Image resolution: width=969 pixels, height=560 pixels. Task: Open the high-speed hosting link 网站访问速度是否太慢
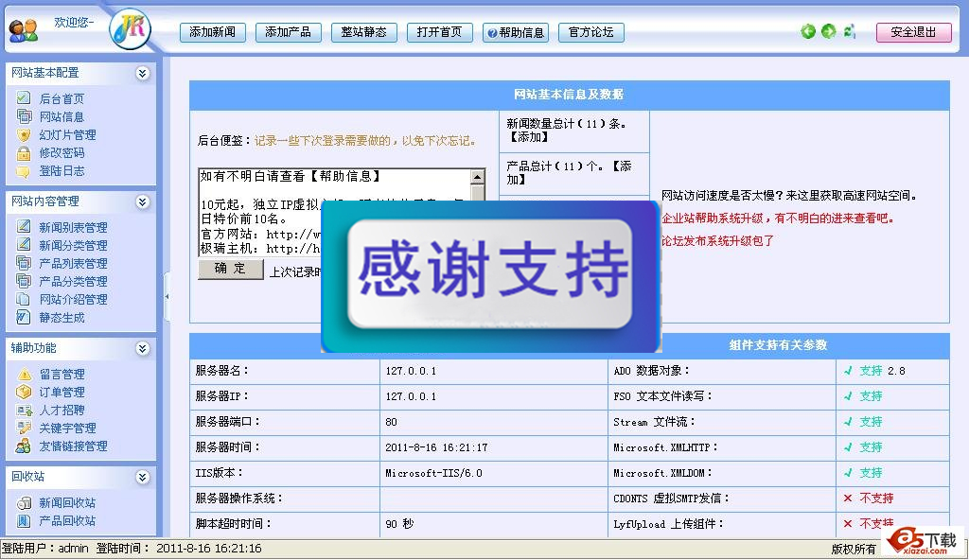pyautogui.click(x=790, y=196)
